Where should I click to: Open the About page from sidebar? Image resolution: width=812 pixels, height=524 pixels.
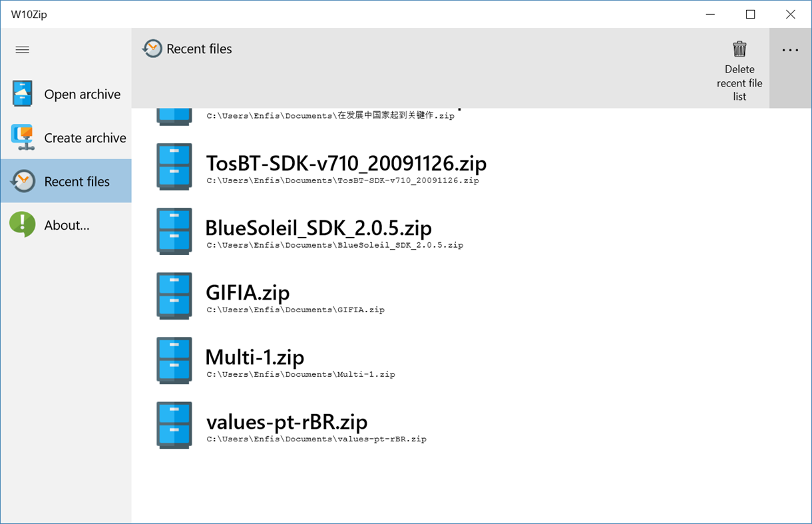pos(67,224)
